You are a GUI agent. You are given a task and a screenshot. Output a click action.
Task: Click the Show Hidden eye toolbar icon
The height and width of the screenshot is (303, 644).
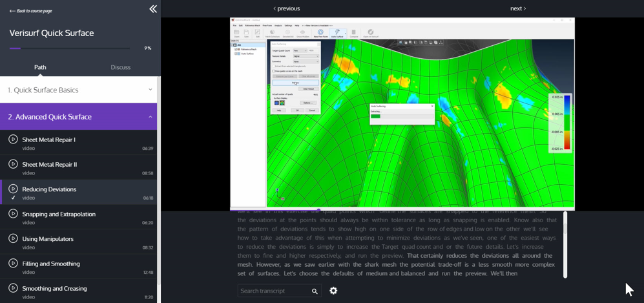coord(303,34)
